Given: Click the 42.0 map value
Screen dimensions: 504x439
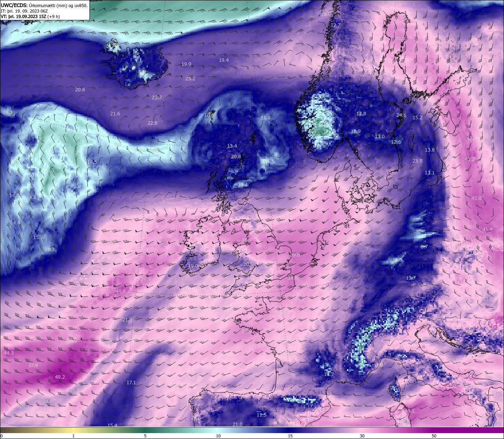Looking at the screenshot, I should point(476,198).
